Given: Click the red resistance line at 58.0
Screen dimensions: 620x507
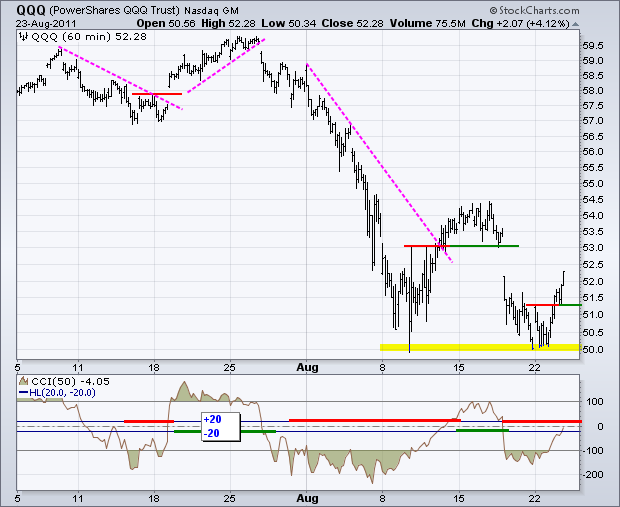Looking at the screenshot, I should tap(157, 94).
